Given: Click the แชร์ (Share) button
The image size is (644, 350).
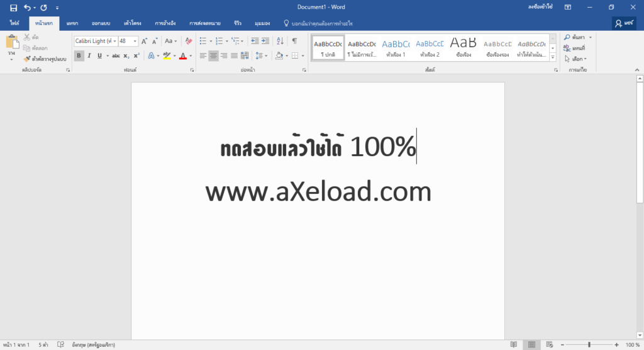Looking at the screenshot, I should (x=624, y=23).
